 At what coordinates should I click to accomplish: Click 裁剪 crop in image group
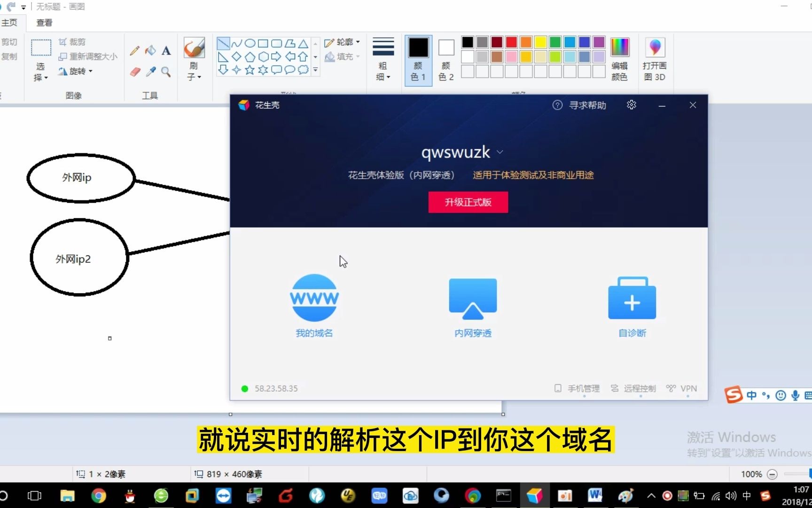coord(72,42)
